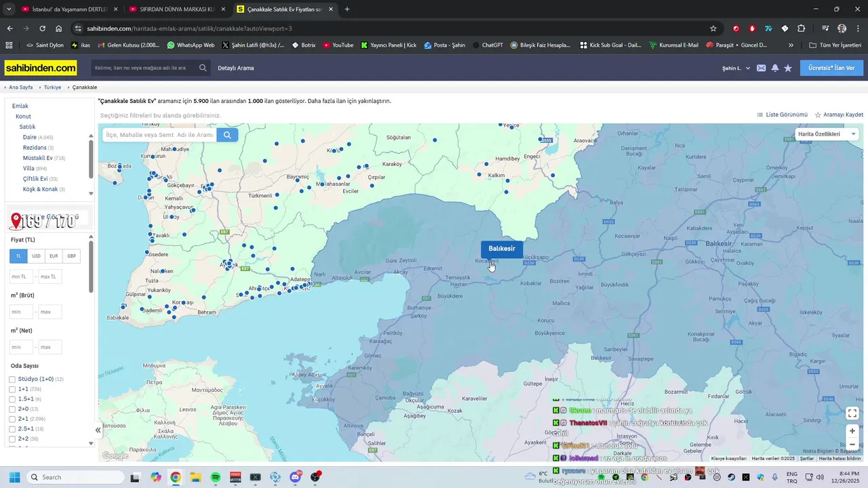Click the sahibinden.com logo
Image resolution: width=868 pixels, height=488 pixels.
(41, 68)
